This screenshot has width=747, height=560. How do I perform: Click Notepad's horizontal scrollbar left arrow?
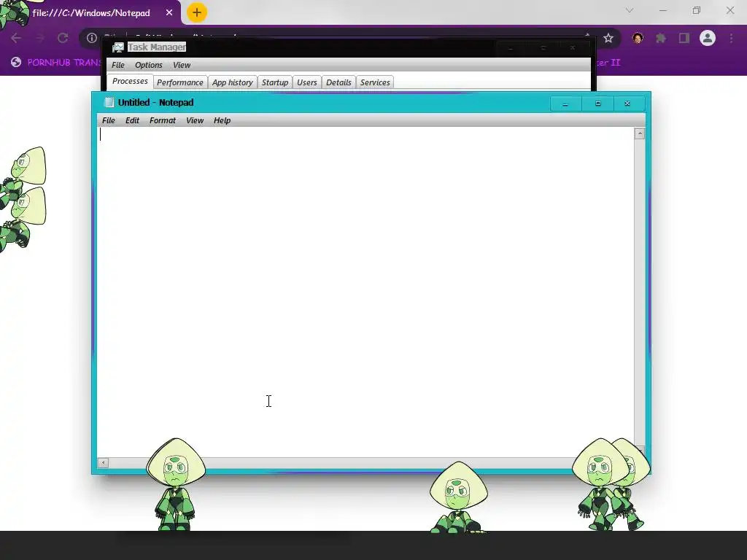point(103,462)
